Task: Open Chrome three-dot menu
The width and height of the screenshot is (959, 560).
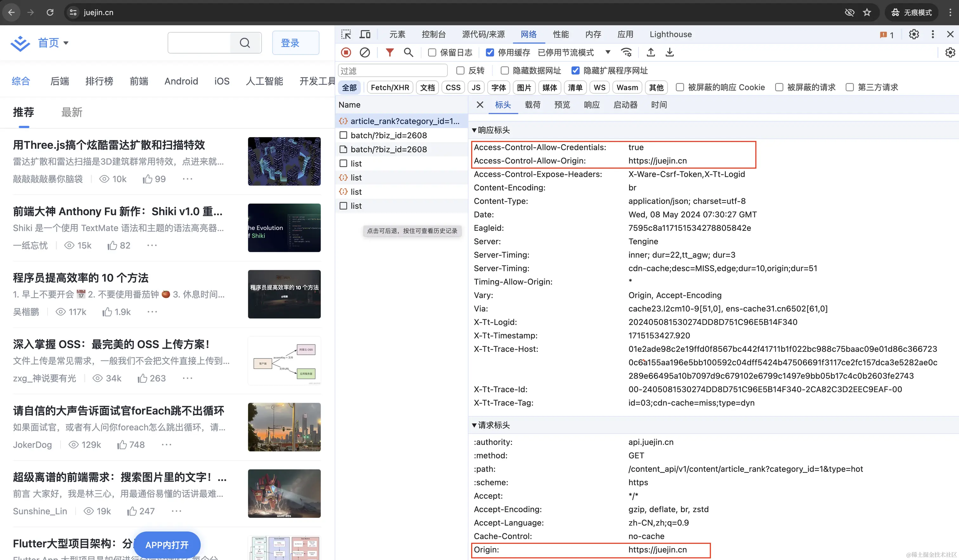Action: pos(950,12)
